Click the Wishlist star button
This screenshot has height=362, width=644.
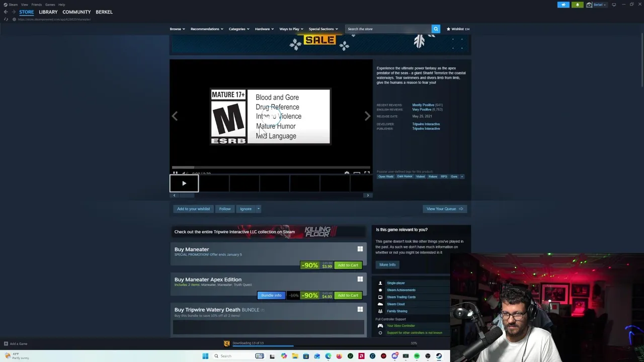coord(458,29)
